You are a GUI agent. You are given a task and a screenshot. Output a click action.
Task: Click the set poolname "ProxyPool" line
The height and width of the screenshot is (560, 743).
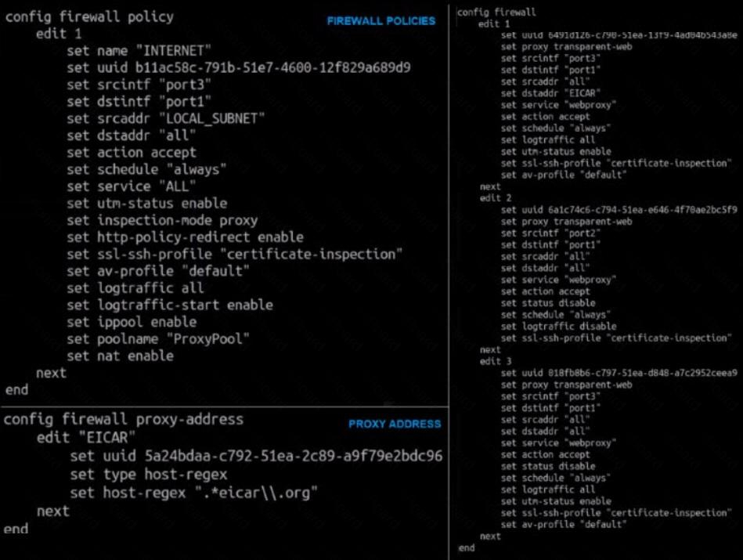tap(158, 339)
